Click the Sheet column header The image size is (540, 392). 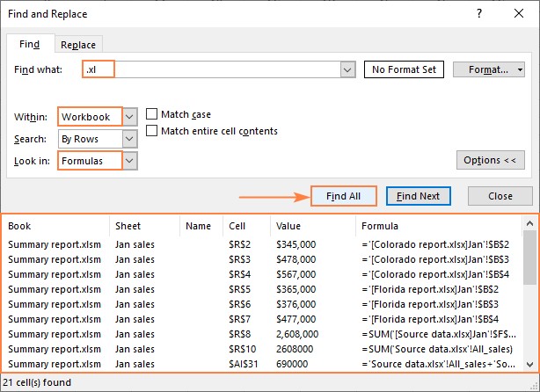[145, 226]
